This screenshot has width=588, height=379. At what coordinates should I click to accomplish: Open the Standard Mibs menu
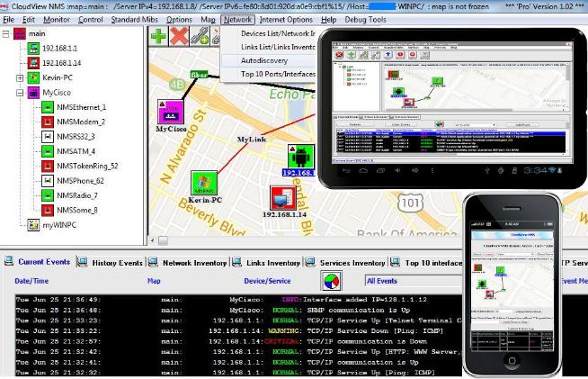[134, 20]
